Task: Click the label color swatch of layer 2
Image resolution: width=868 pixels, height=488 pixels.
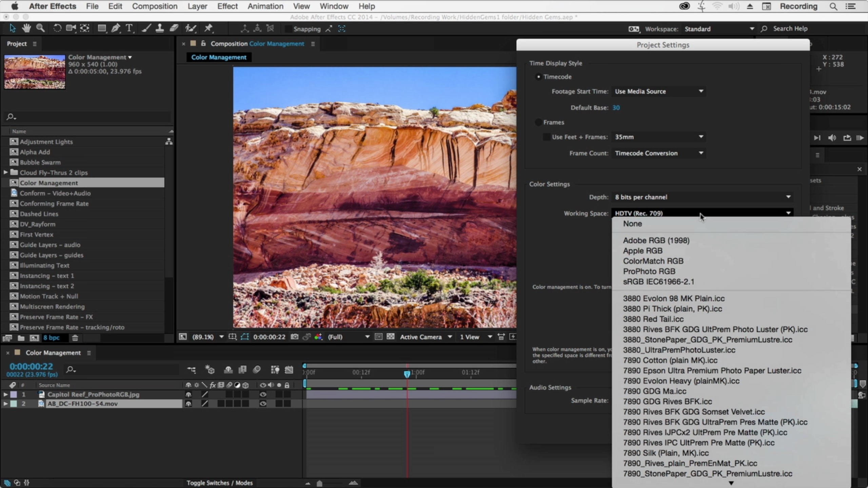Action: click(14, 404)
